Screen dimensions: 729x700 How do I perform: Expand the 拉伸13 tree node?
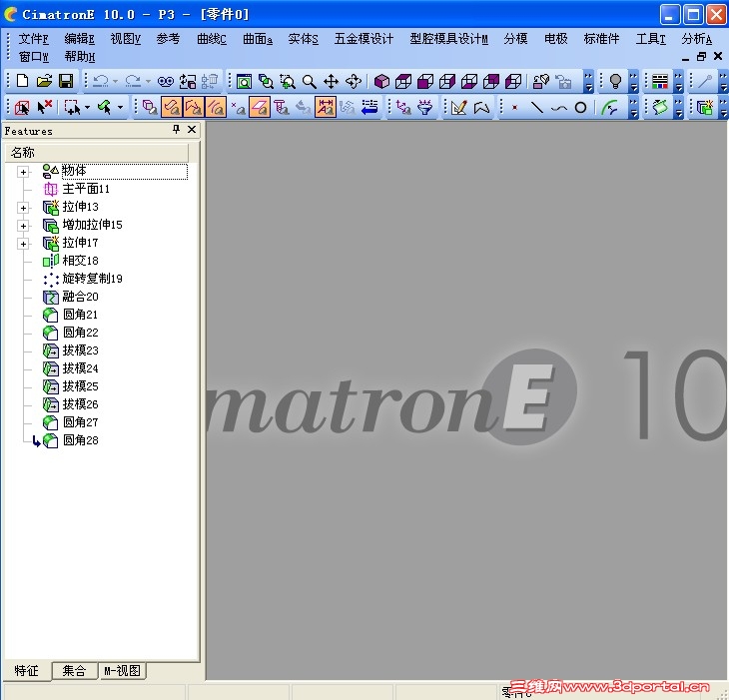[23, 208]
